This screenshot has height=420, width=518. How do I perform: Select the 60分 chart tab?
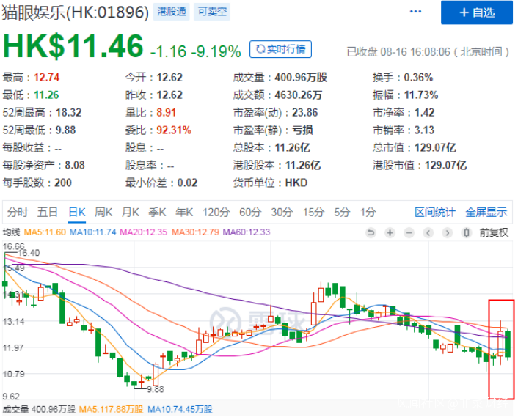point(250,212)
